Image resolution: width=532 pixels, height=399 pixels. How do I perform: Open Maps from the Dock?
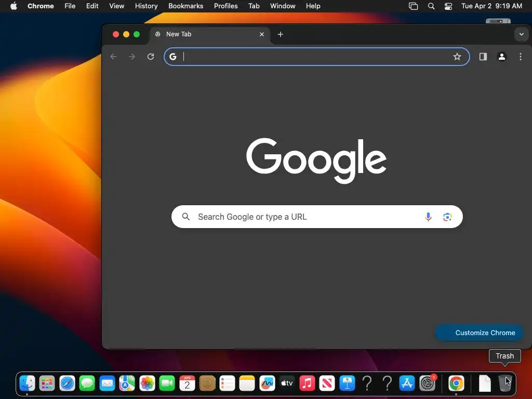tap(127, 383)
